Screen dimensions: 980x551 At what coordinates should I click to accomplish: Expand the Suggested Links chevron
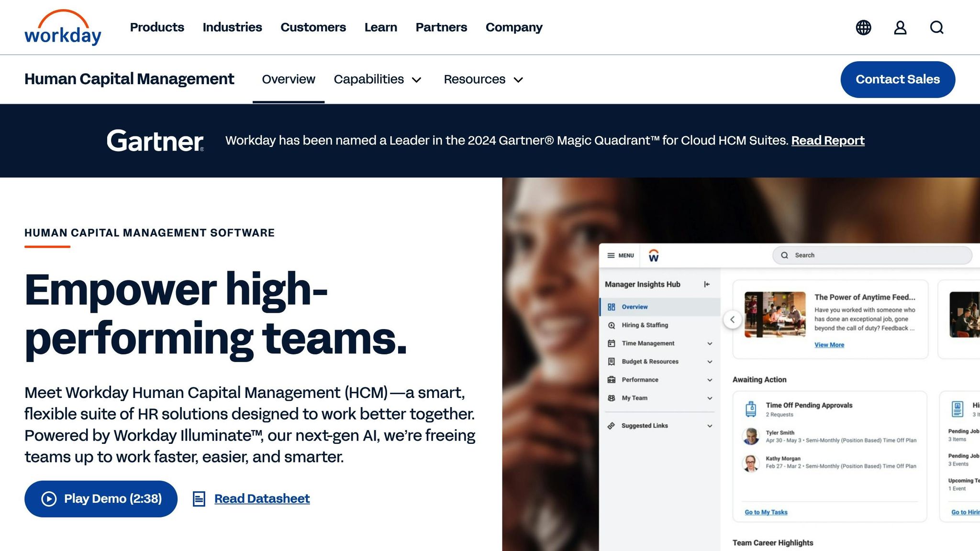pos(710,426)
